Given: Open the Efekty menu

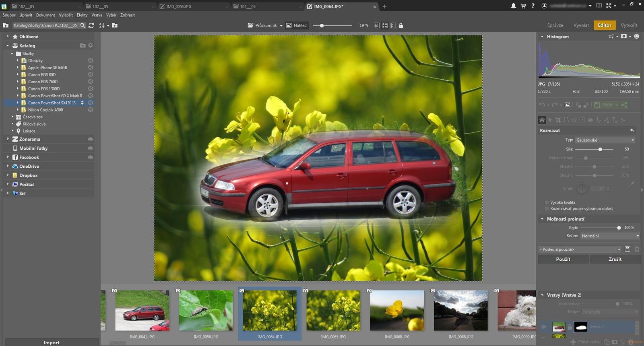Looking at the screenshot, I should [x=82, y=15].
